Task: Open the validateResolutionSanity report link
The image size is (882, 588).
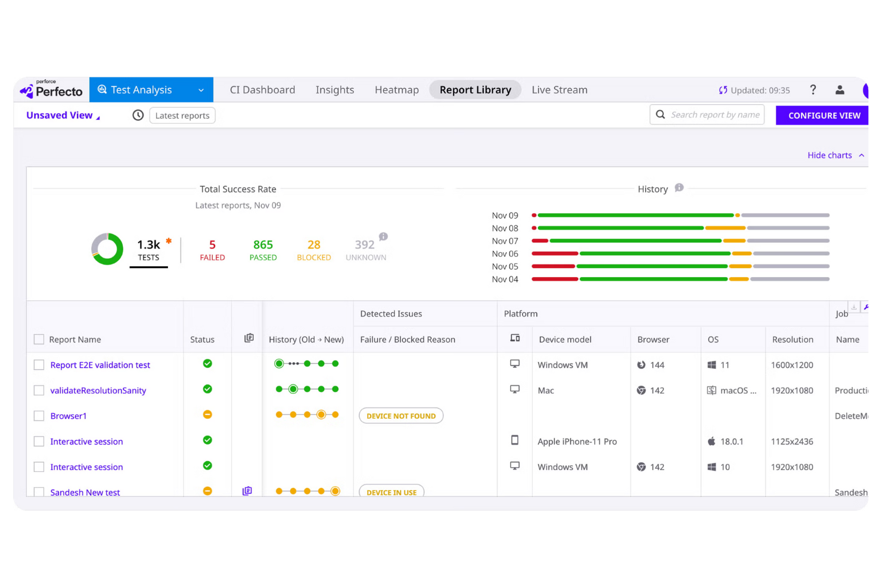Action: coord(98,390)
